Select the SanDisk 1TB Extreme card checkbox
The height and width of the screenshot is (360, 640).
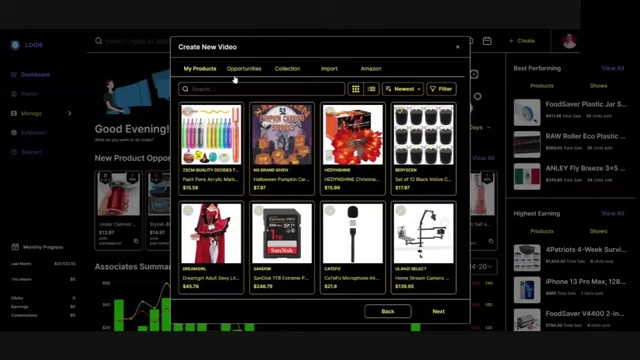pos(259,210)
